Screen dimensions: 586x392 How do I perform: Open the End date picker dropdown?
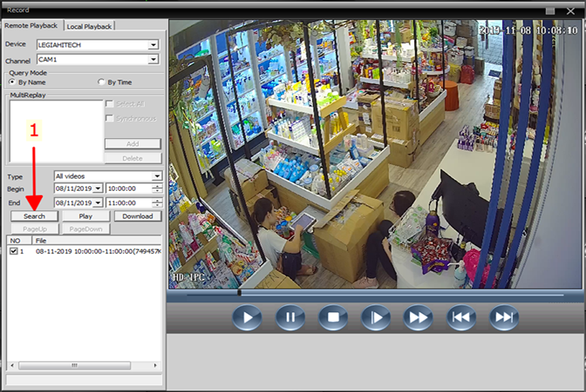[98, 203]
